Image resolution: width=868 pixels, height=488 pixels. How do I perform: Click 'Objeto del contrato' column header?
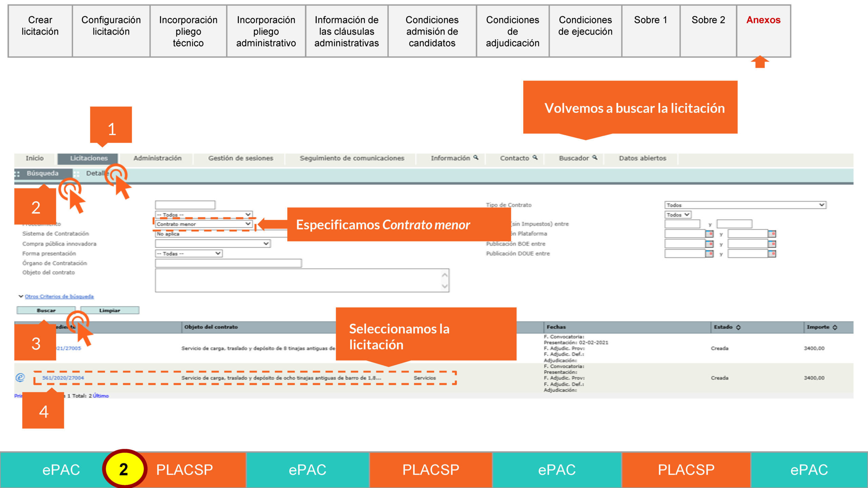tap(211, 327)
